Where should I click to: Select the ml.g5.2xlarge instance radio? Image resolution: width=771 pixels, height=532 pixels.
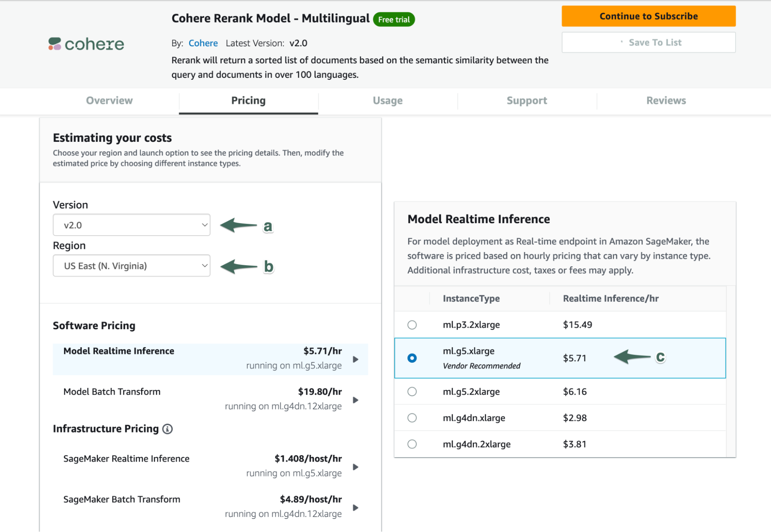(x=412, y=392)
